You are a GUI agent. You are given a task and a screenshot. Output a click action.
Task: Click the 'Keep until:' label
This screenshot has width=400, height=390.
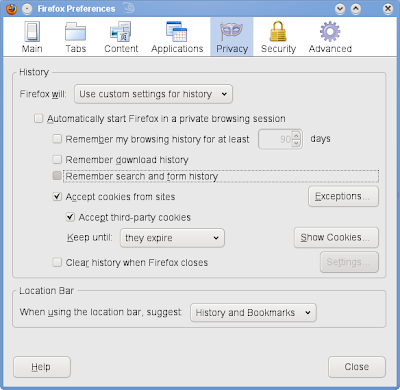coord(90,237)
